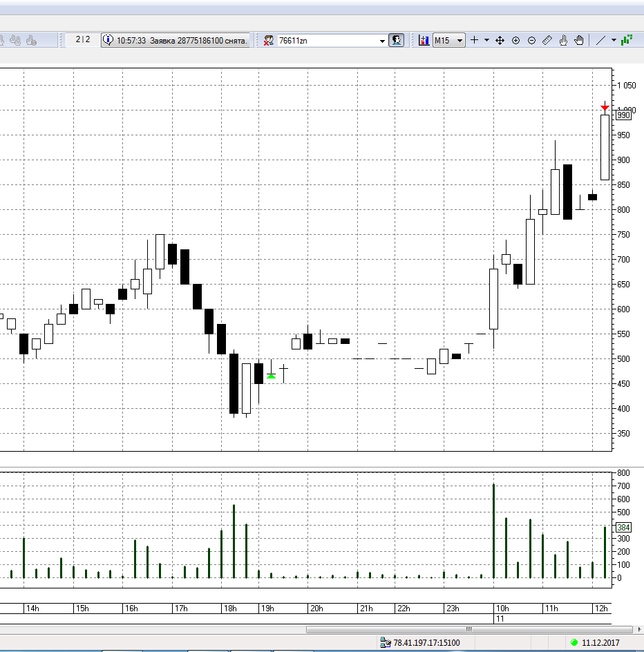Screen dimensions: 644x652
Task: Click the zoom in magnifier icon
Action: [515, 40]
